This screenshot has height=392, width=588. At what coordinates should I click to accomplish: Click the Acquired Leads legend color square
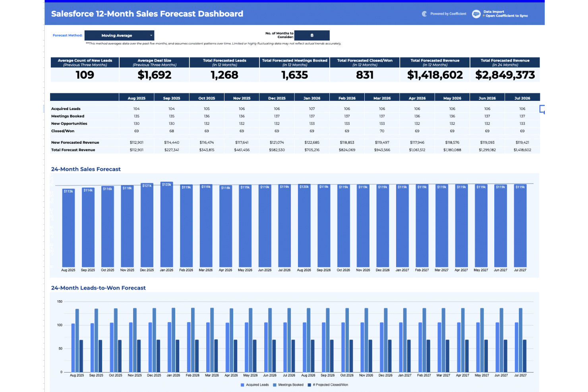point(242,384)
